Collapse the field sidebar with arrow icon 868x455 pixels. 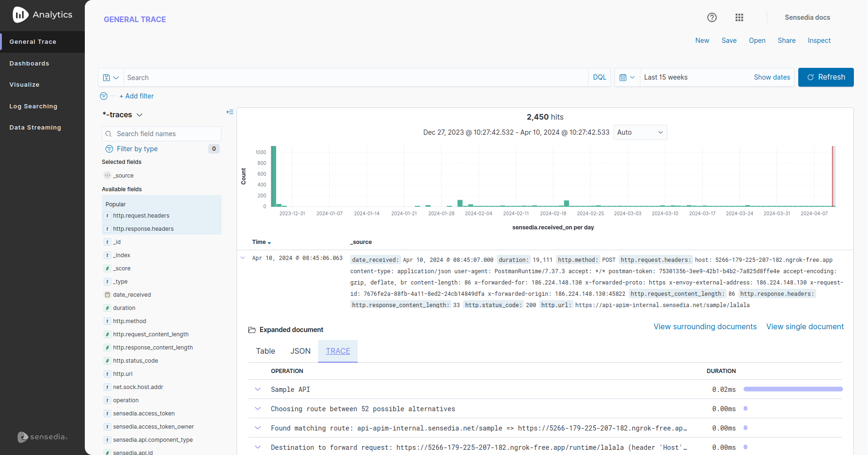(230, 112)
